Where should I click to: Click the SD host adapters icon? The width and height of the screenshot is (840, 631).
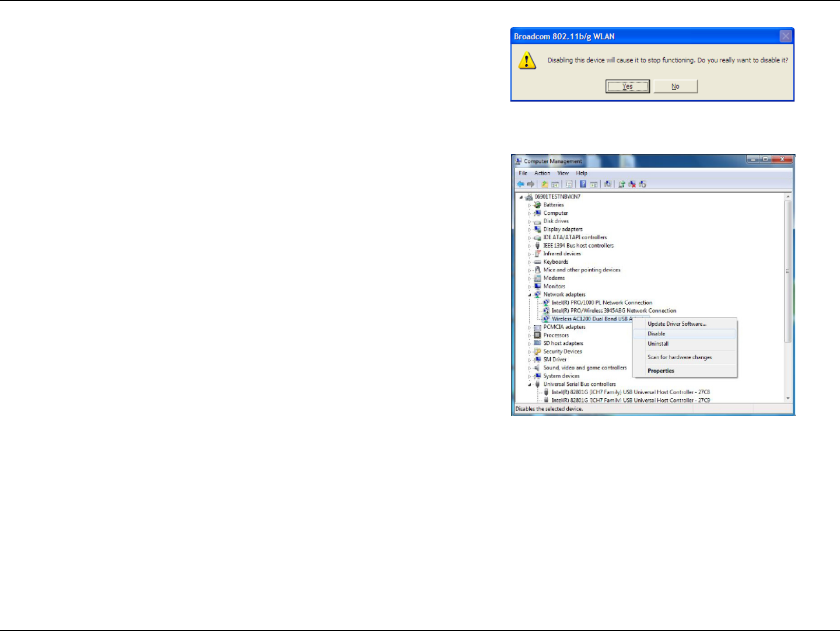(x=537, y=343)
